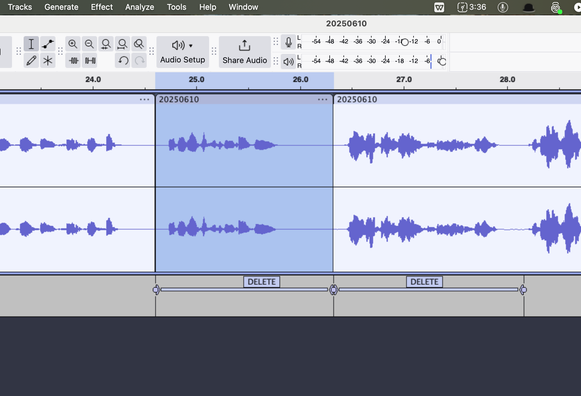Click left handle of first DELETE label
Screen dimensions: 581x396
tap(156, 290)
